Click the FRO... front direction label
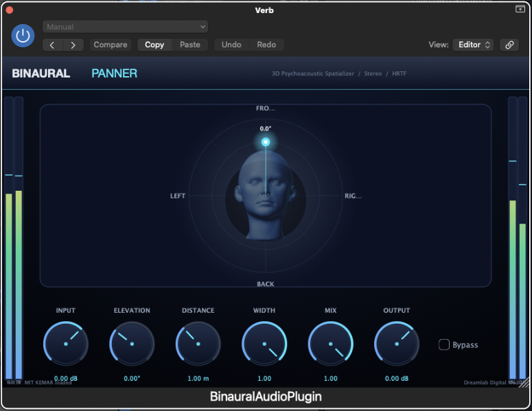 click(x=266, y=108)
